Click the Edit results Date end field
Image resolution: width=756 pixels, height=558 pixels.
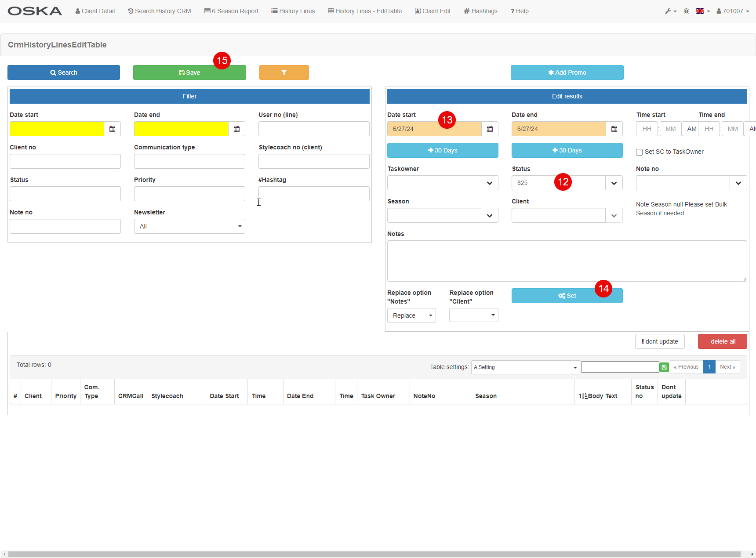coord(559,129)
